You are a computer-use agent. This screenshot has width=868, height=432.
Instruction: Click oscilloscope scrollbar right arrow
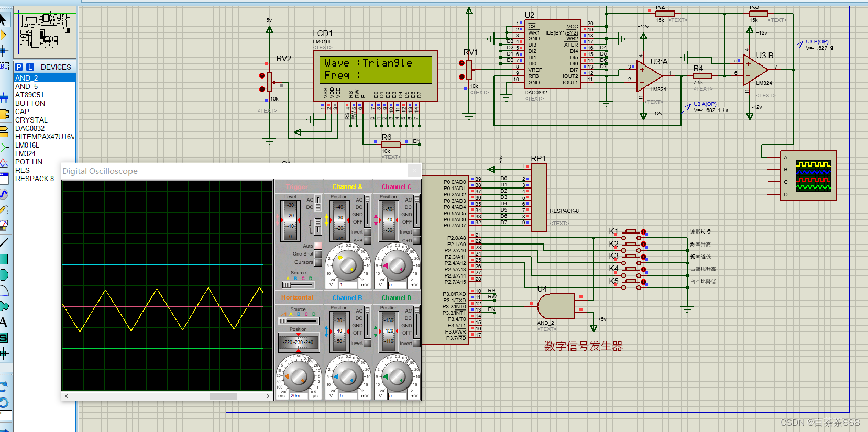tap(268, 396)
